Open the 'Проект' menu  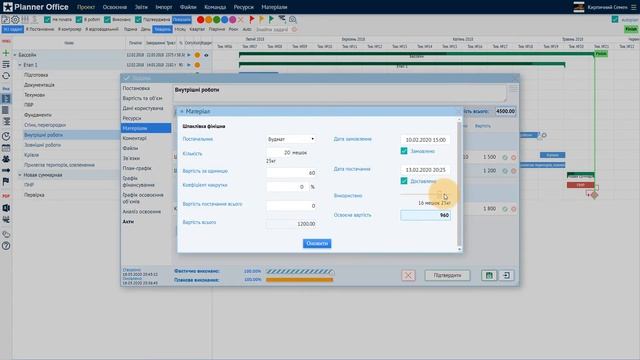coord(86,7)
